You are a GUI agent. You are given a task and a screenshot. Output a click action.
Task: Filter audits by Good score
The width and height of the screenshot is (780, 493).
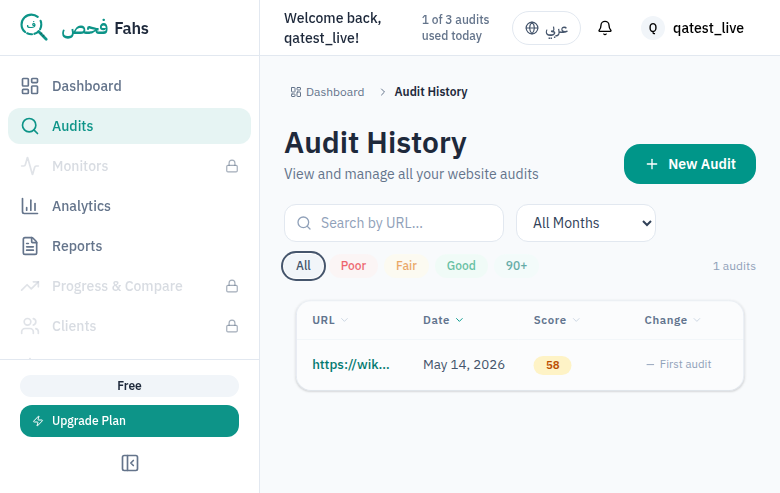point(461,266)
